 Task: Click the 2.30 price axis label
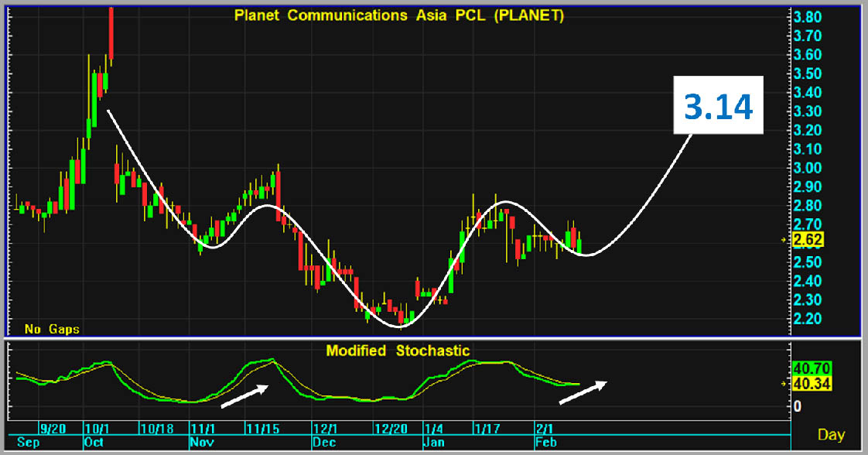click(807, 299)
